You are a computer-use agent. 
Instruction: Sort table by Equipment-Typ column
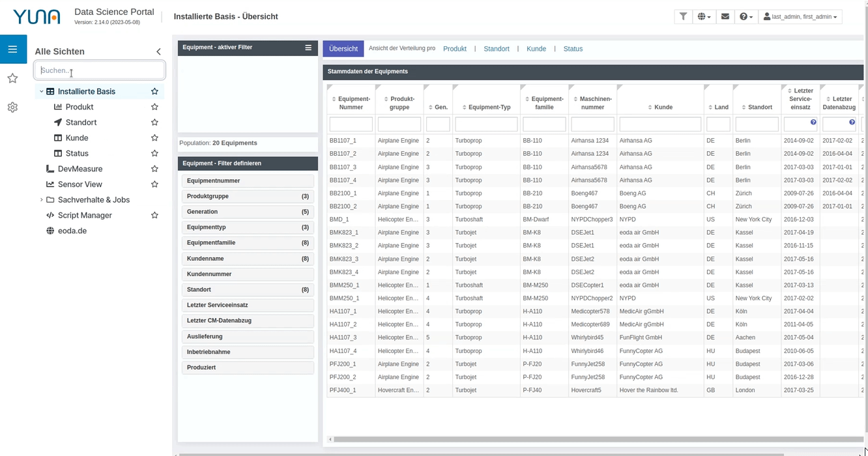[486, 107]
